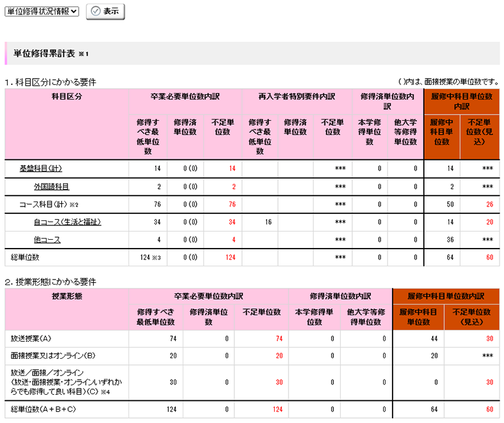Viewport: 504px width, 423px height.
Task: Select the 授業形態 column header
Action: (x=66, y=296)
